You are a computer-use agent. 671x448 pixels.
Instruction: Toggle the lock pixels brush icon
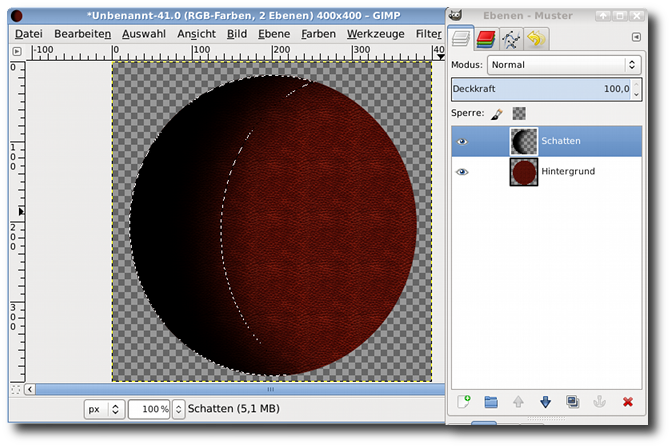tap(497, 114)
